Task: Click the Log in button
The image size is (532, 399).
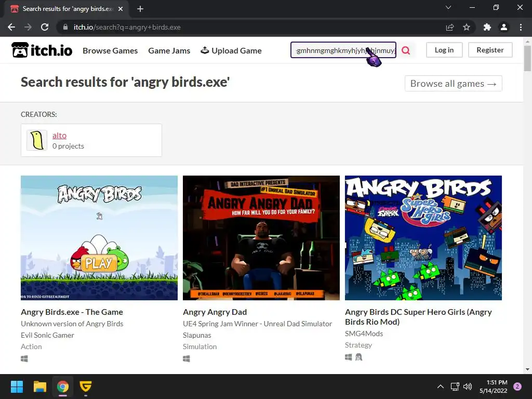Action: [x=444, y=50]
